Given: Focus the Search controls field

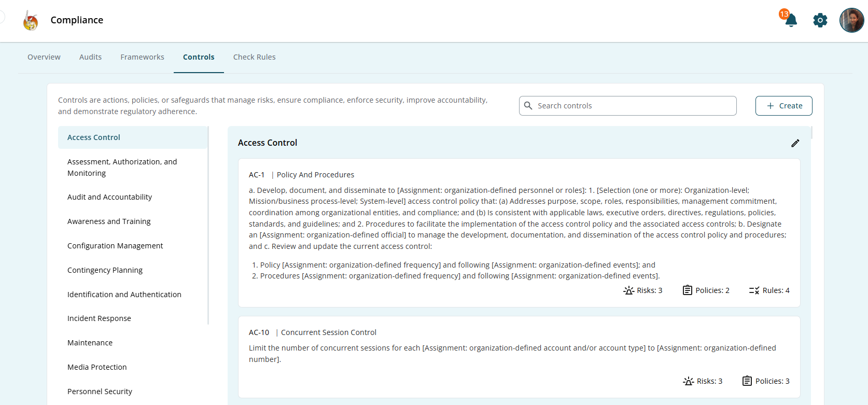Looking at the screenshot, I should (x=633, y=106).
